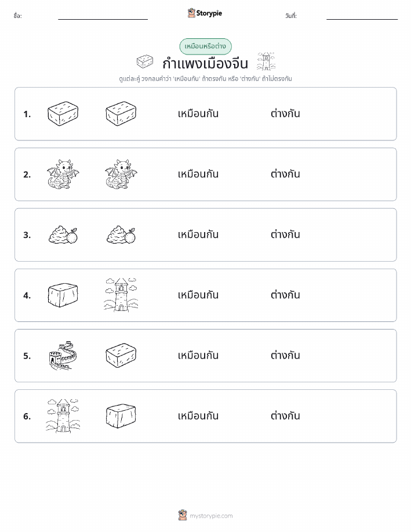
Task: Open the mystorypie.com footer link
Action: point(211,516)
